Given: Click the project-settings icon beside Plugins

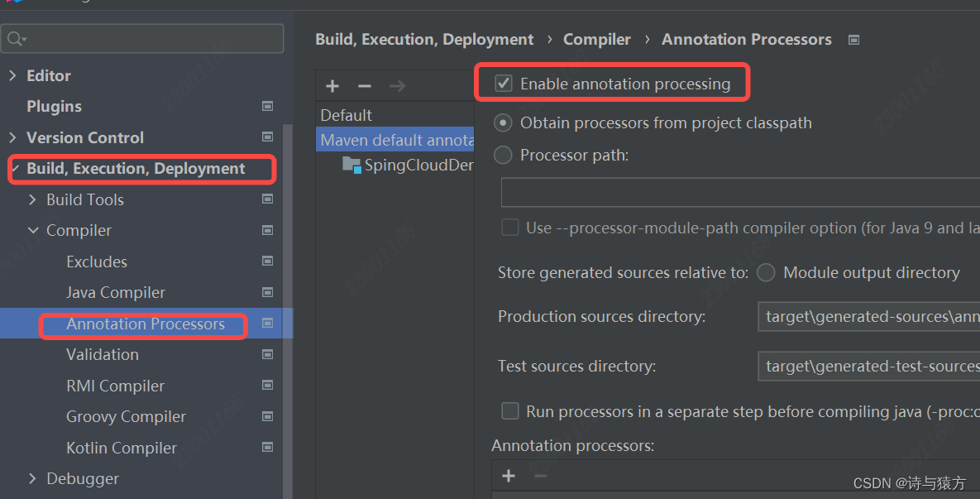Looking at the screenshot, I should point(267,106).
